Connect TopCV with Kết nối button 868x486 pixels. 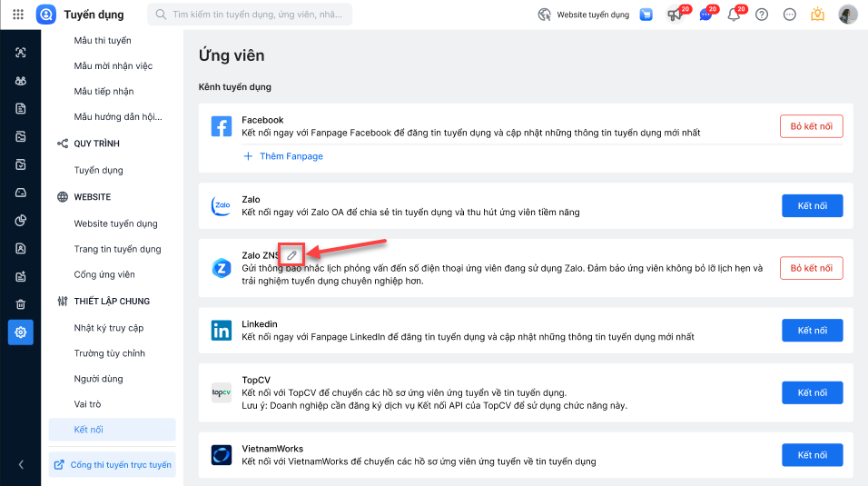(812, 392)
